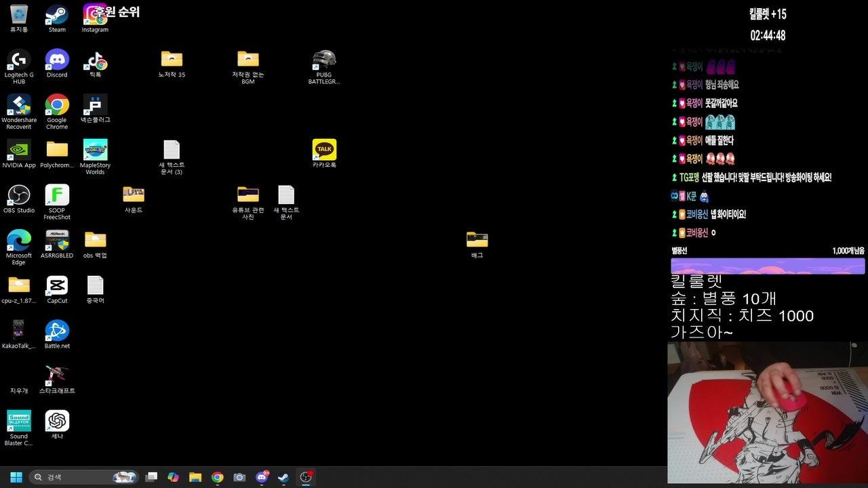868x488 pixels.
Task: Open the Windows Start menu
Action: coord(16,477)
